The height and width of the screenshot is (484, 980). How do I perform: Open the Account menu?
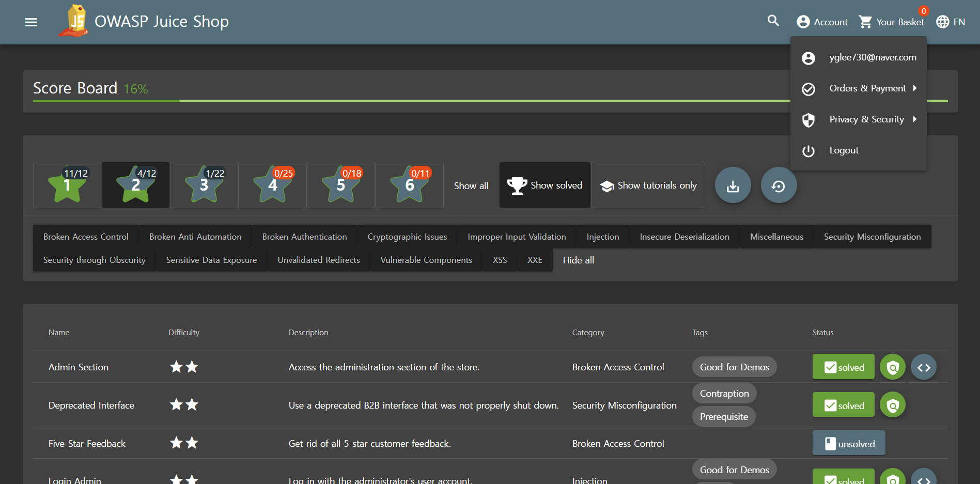point(822,22)
